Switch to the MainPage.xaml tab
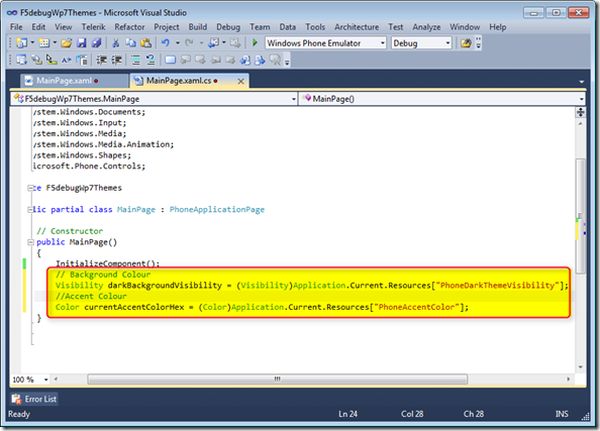 click(63, 79)
